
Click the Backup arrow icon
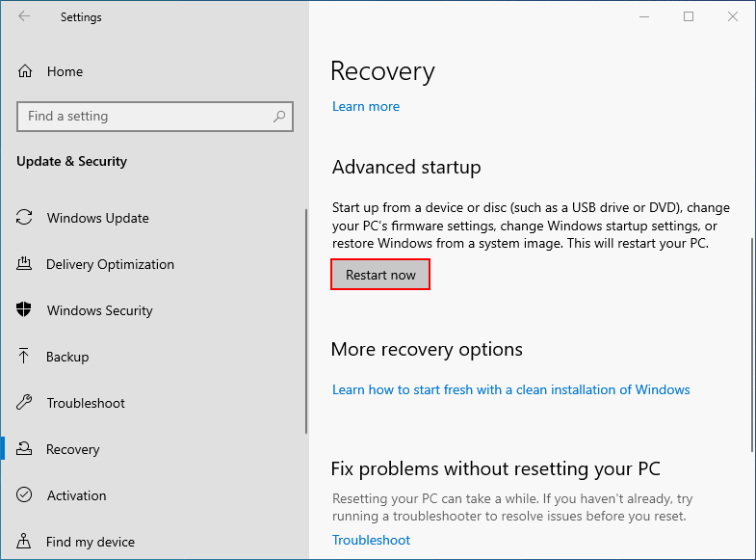pyautogui.click(x=25, y=357)
